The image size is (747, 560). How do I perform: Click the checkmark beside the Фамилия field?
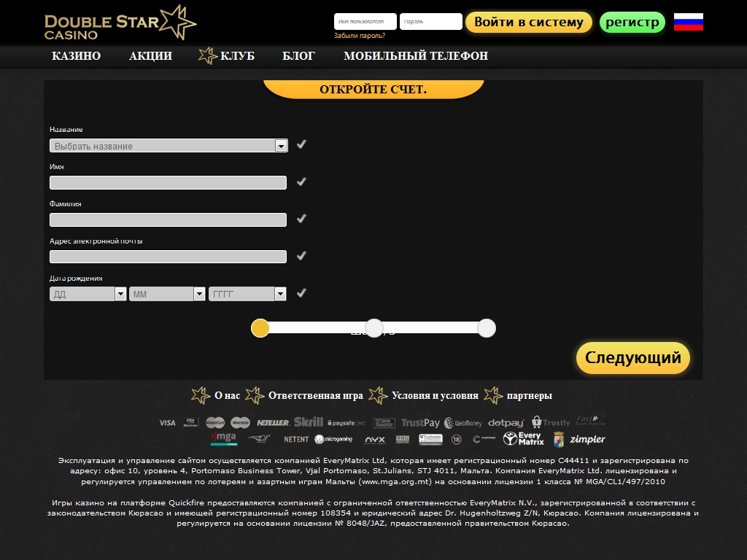[x=301, y=219]
